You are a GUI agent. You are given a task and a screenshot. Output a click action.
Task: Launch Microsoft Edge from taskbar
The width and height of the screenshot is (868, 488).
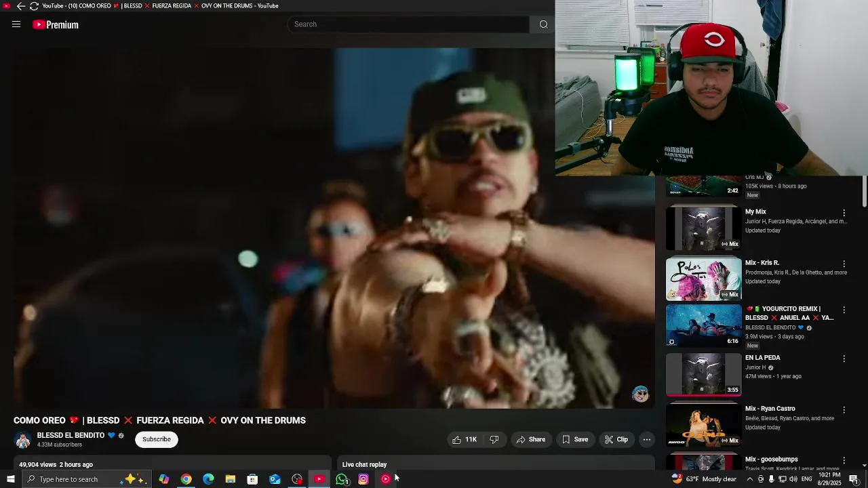(208, 479)
